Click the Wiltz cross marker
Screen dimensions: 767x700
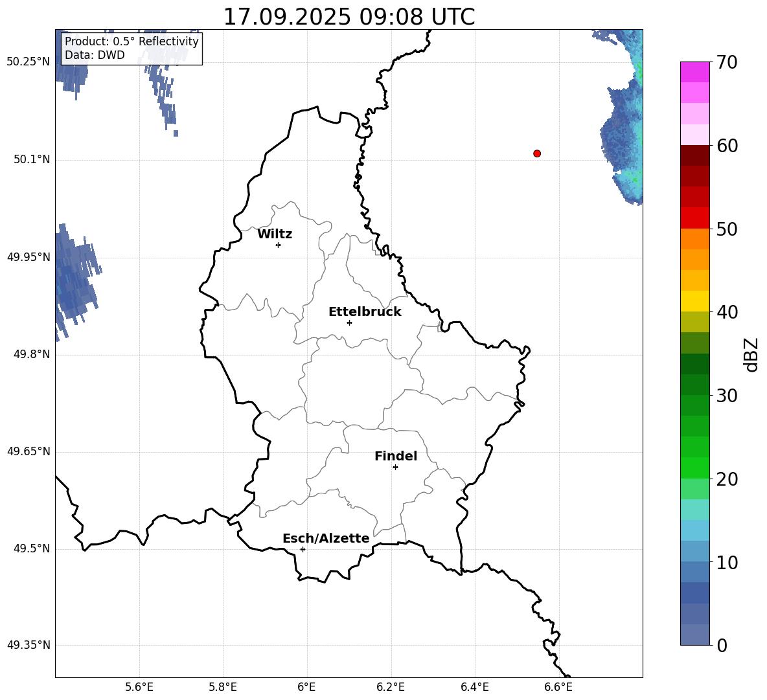point(279,245)
